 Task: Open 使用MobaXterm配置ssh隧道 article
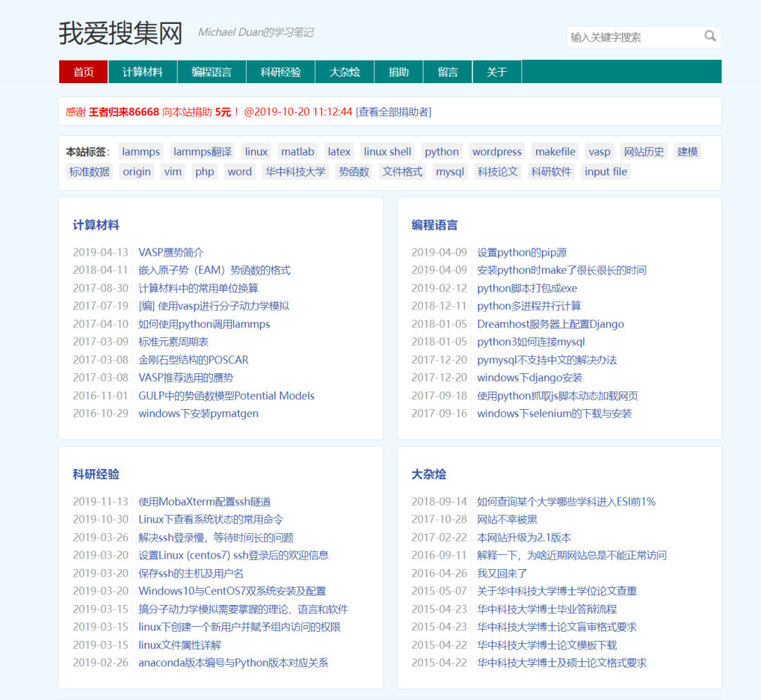[x=204, y=501]
